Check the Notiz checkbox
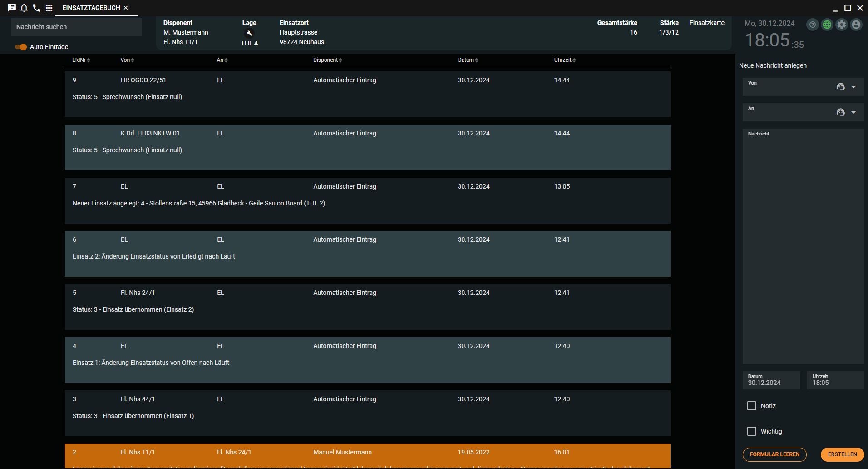Screen dimensions: 868x469 click(x=752, y=406)
